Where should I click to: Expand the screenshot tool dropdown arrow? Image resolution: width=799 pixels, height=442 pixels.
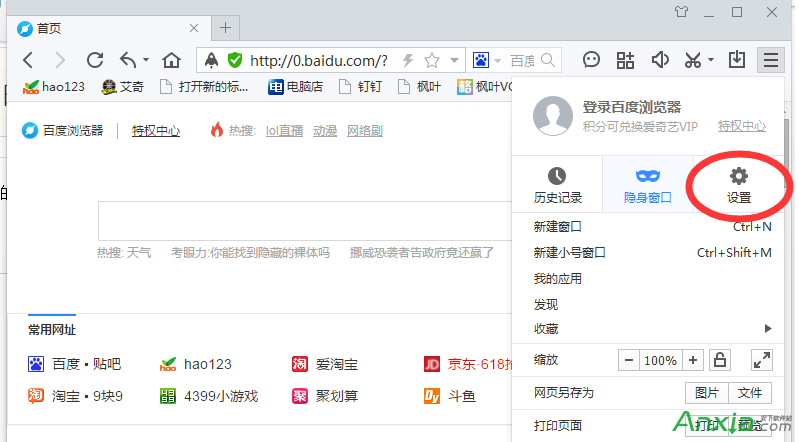pyautogui.click(x=711, y=60)
